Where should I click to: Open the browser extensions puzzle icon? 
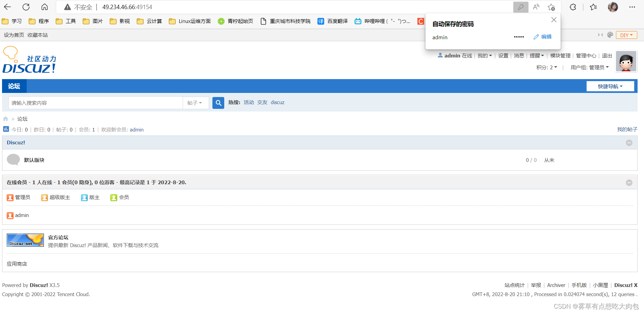coord(573,7)
